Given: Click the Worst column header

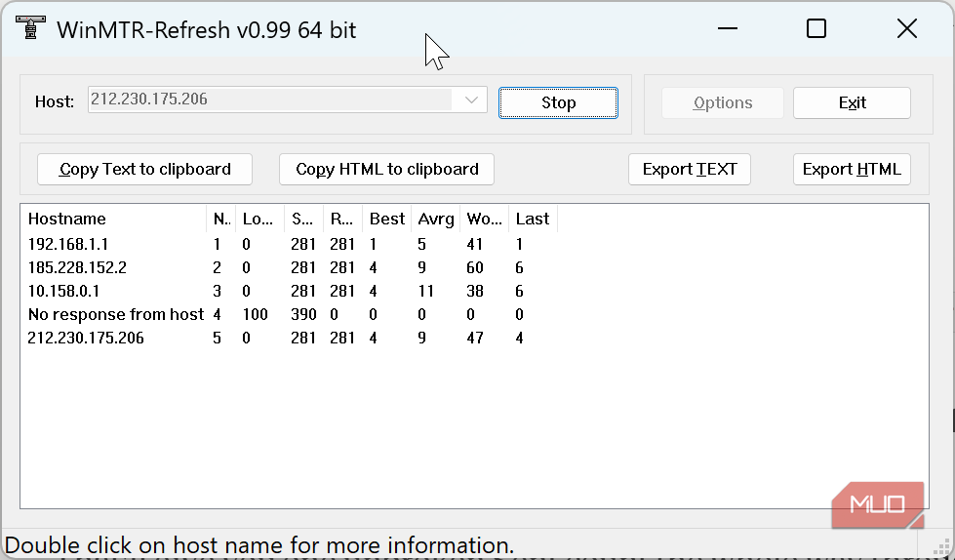Looking at the screenshot, I should click(484, 219).
